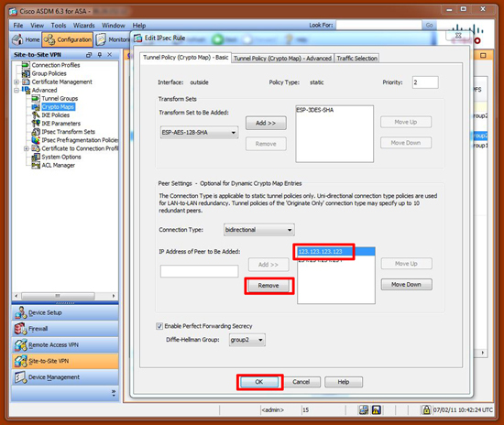Click the OK button
This screenshot has height=425, width=504.
point(259,382)
